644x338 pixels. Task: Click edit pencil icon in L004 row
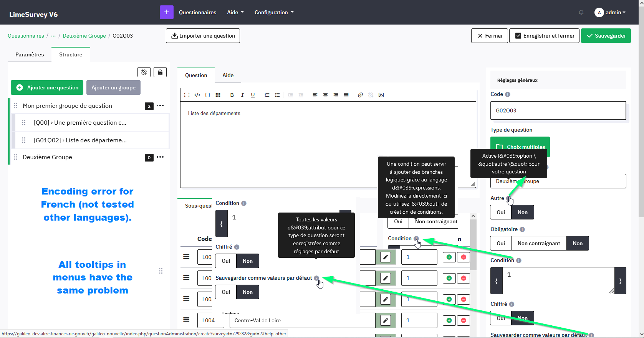click(385, 320)
